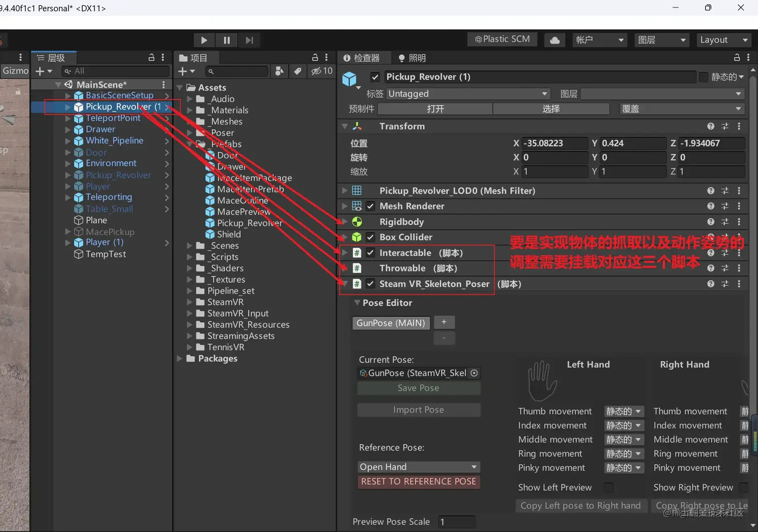Add a new pose with plus button

click(x=444, y=322)
